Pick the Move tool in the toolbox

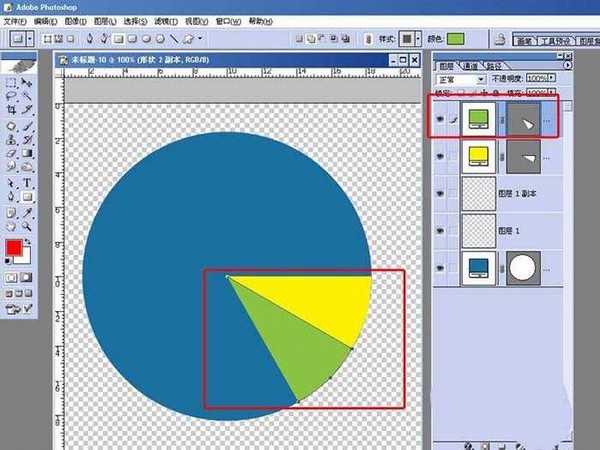click(x=27, y=83)
